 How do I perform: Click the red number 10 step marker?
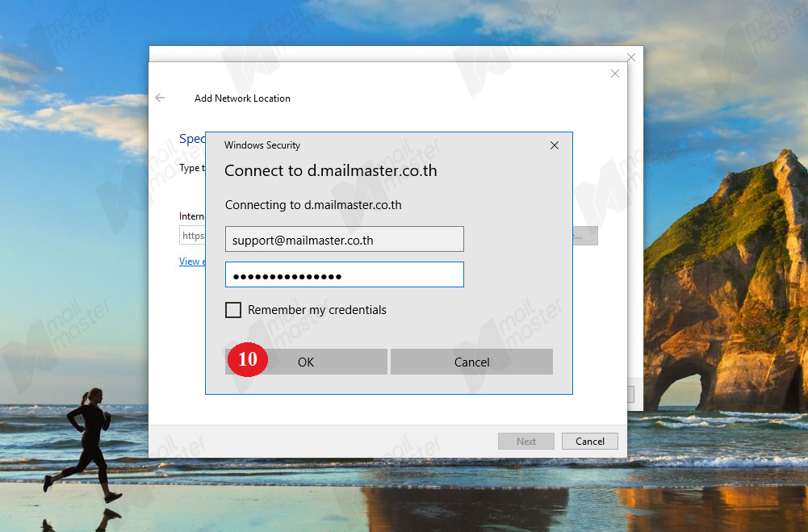tap(248, 359)
